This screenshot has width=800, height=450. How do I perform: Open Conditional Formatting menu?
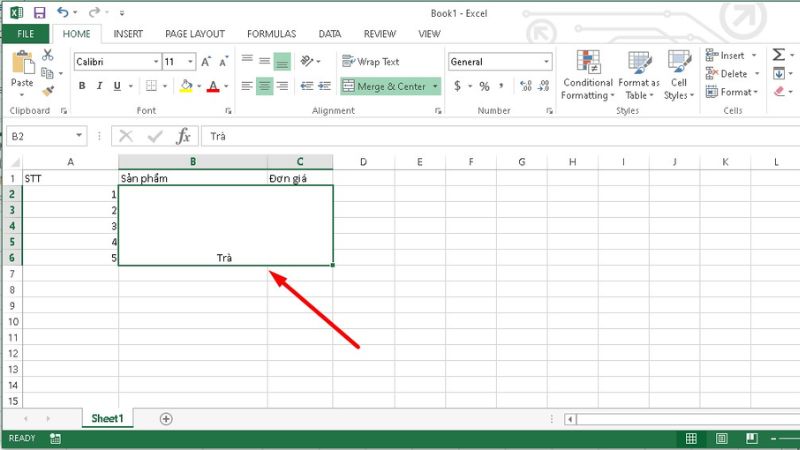click(588, 75)
